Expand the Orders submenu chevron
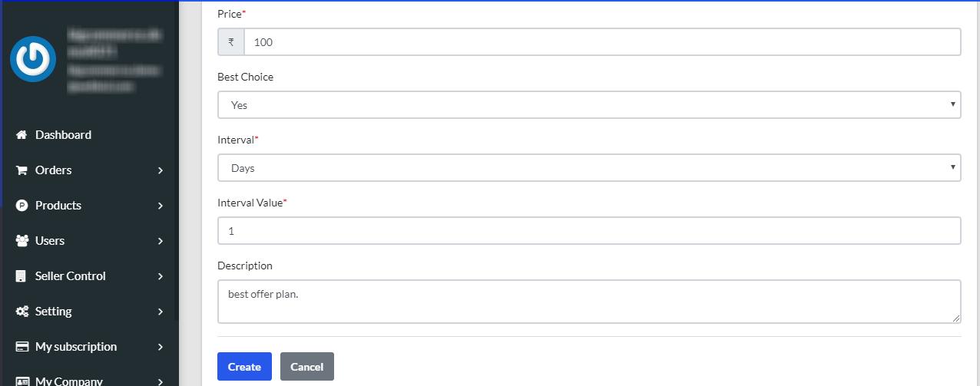Viewport: 980px width, 386px height. click(161, 170)
